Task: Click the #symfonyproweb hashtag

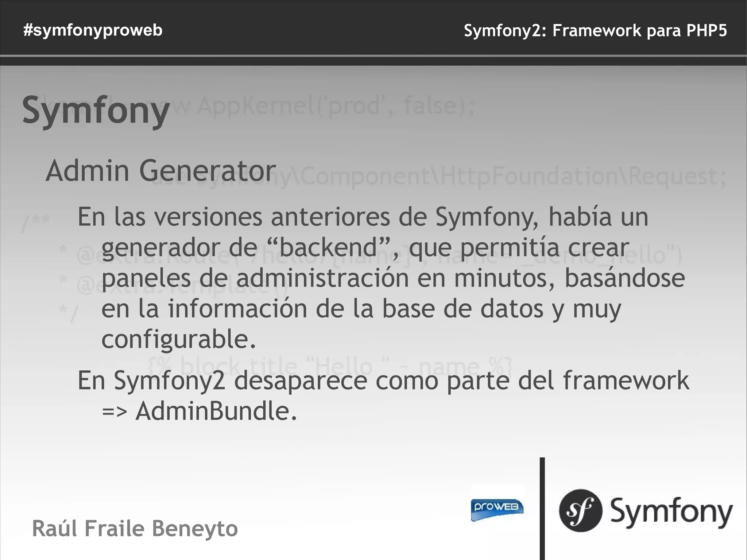Action: tap(93, 30)
